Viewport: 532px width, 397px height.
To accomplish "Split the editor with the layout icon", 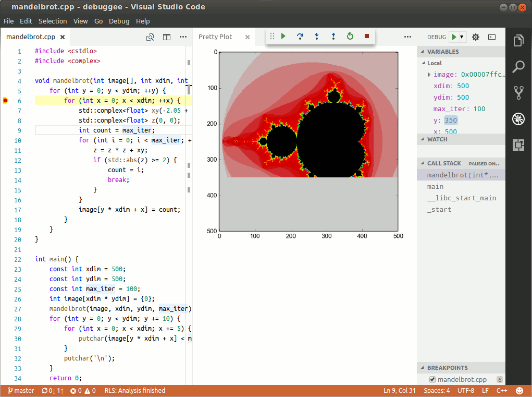I will pos(167,37).
